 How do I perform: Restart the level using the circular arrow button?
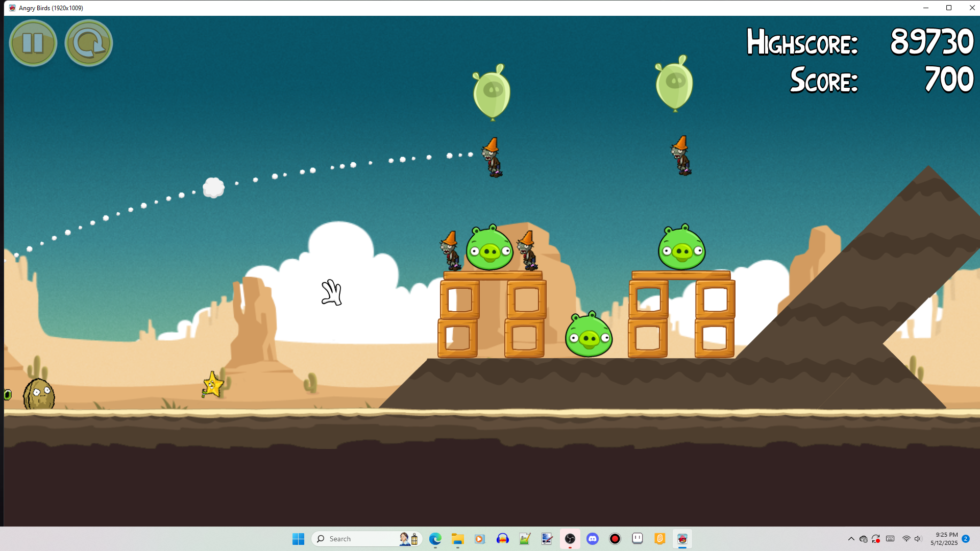click(x=89, y=43)
